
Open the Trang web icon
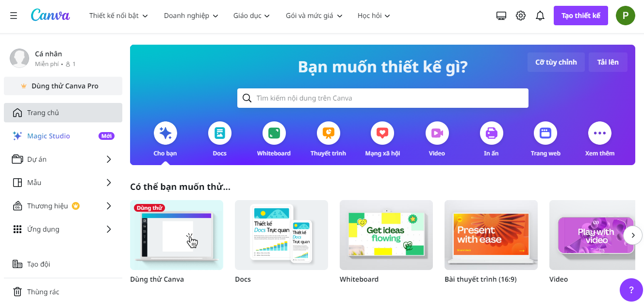pos(545,133)
